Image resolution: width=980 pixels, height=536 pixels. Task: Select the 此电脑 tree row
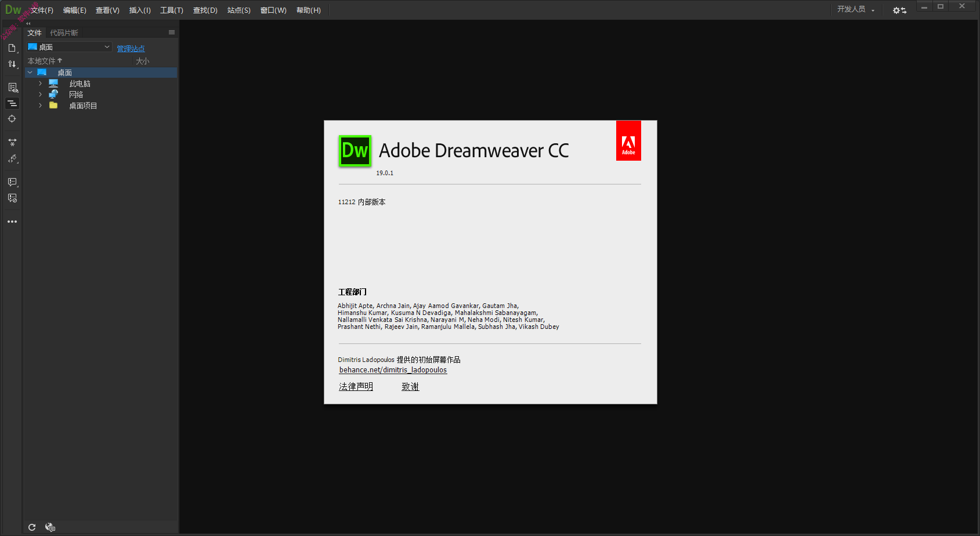point(101,84)
